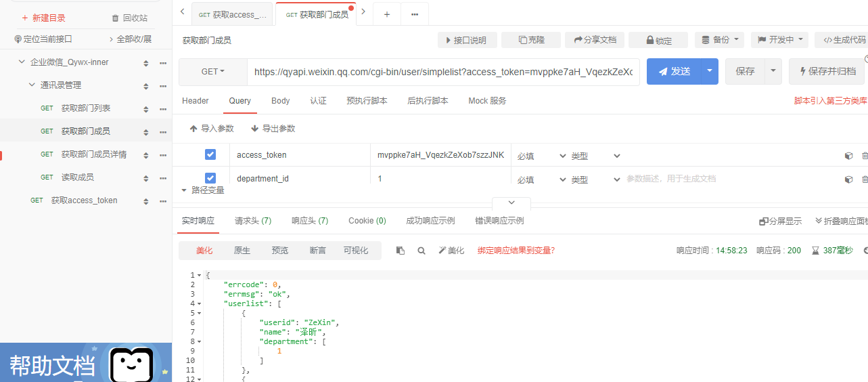Click the collapse chevron above response panel
This screenshot has height=382, width=868.
coord(511,203)
